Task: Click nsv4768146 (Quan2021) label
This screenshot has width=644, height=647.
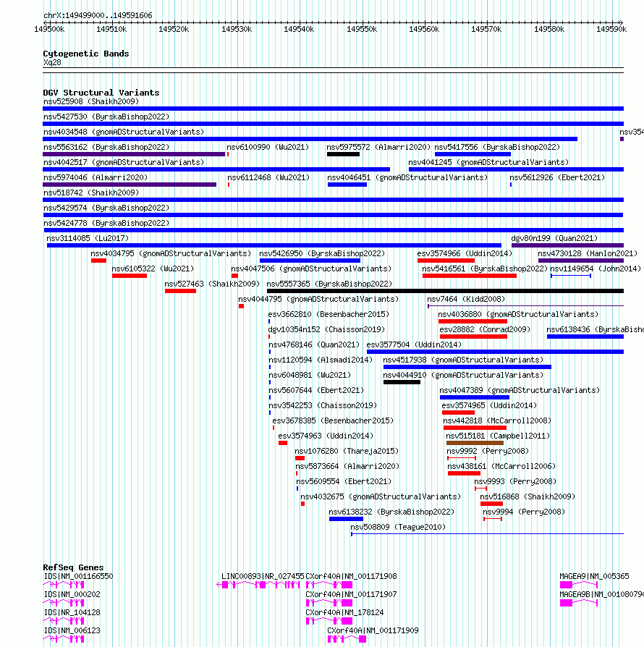Action: (314, 345)
